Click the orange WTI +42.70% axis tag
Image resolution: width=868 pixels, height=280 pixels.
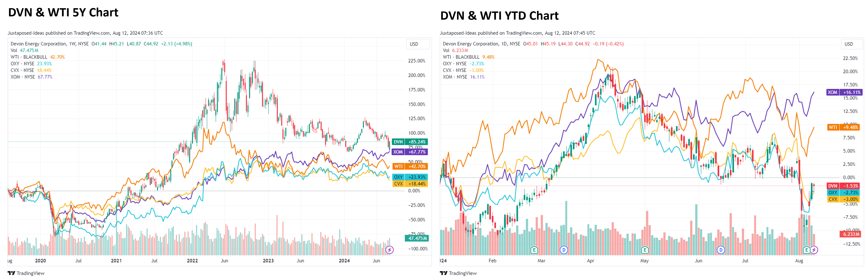pos(410,166)
